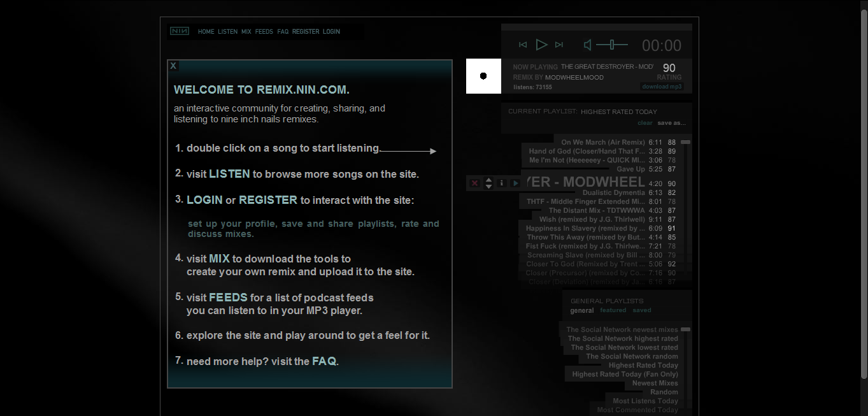Skip to the next track
Image resolution: width=868 pixels, height=416 pixels.
(559, 45)
